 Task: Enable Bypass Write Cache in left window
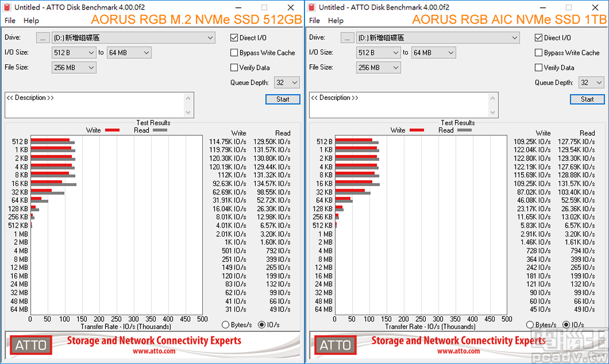tap(234, 52)
